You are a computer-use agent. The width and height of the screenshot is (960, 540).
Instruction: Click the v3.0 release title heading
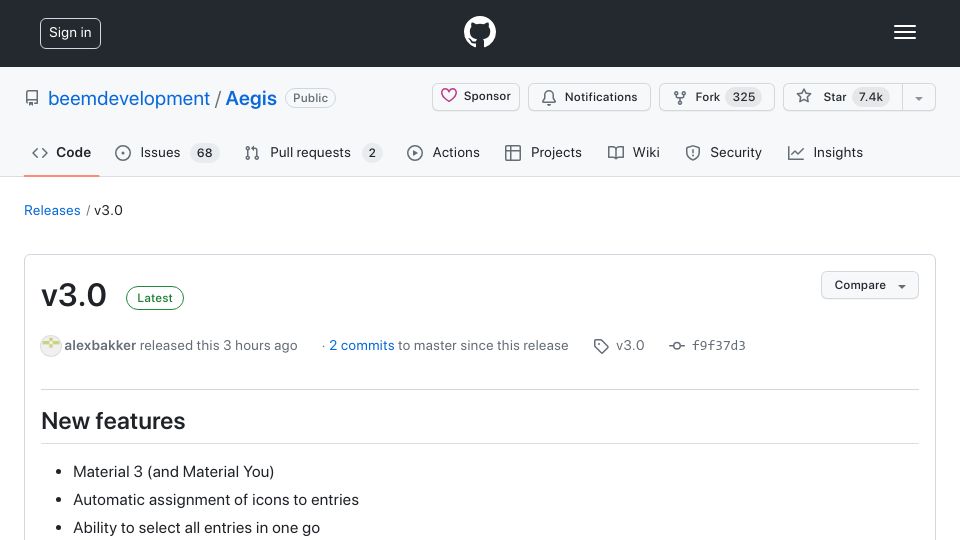click(73, 296)
